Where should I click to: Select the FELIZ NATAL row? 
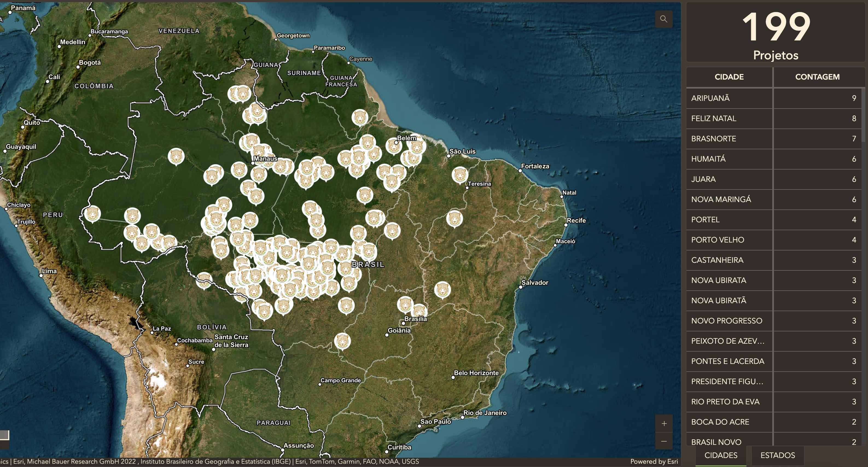click(774, 118)
